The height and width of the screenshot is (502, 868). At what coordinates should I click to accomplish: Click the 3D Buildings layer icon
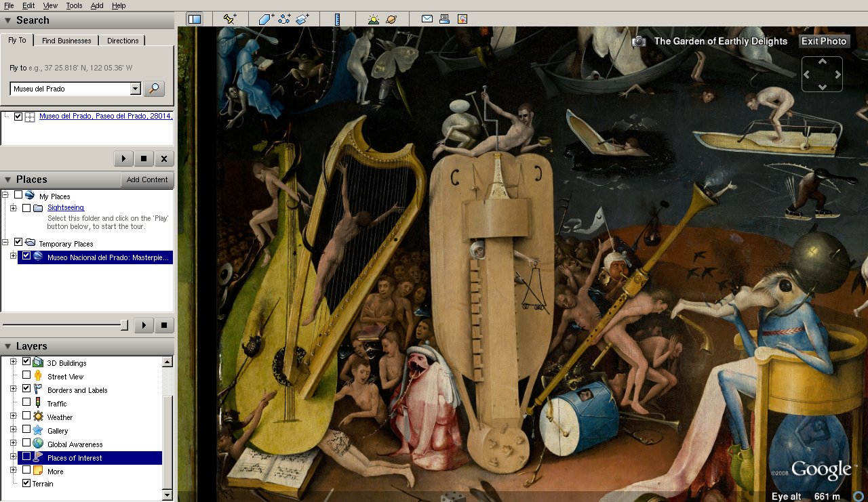38,362
